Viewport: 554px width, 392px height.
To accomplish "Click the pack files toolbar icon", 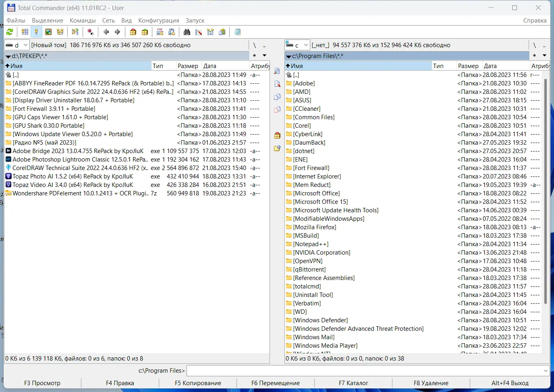I will [133, 32].
